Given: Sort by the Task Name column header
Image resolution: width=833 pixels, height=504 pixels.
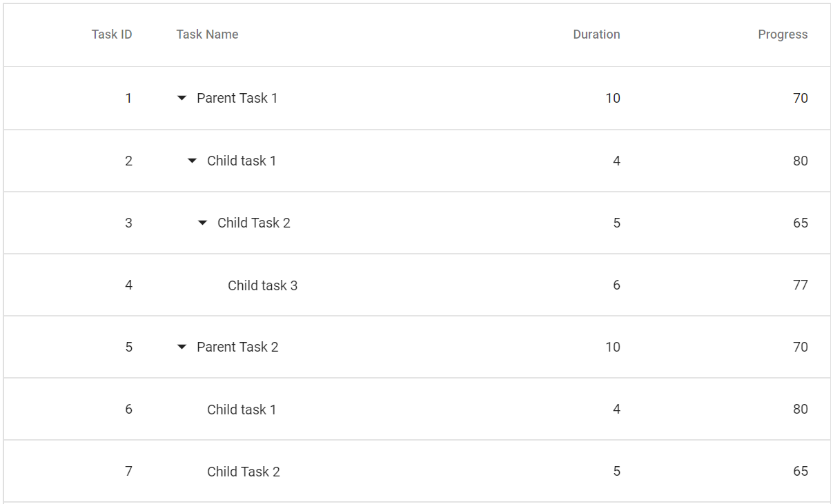Looking at the screenshot, I should coord(207,34).
